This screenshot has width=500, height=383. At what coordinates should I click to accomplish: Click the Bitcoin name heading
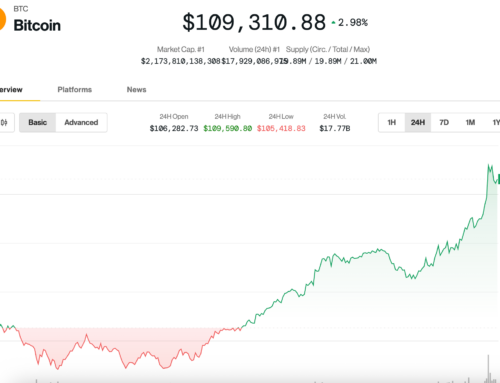[37, 25]
